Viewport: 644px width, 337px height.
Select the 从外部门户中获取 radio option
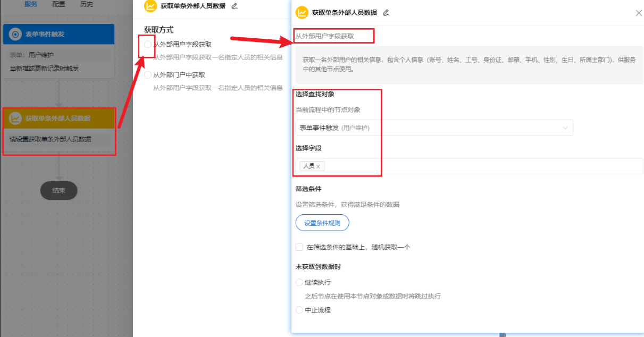click(147, 74)
